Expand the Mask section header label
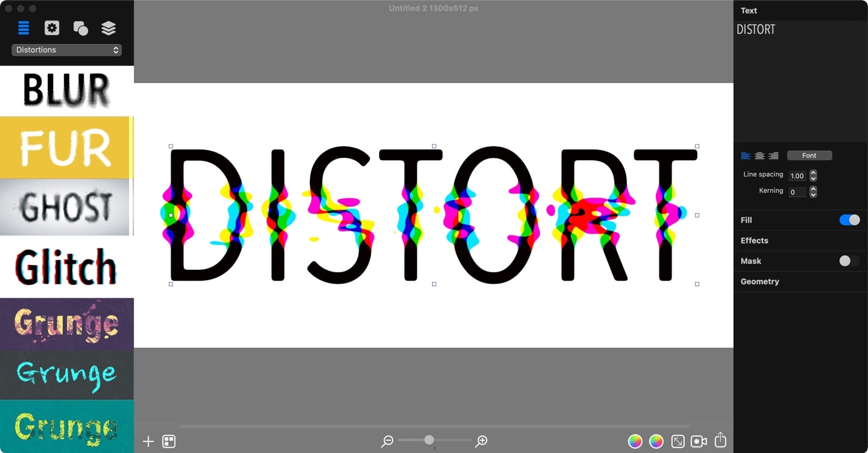This screenshot has width=868, height=453. tap(750, 261)
